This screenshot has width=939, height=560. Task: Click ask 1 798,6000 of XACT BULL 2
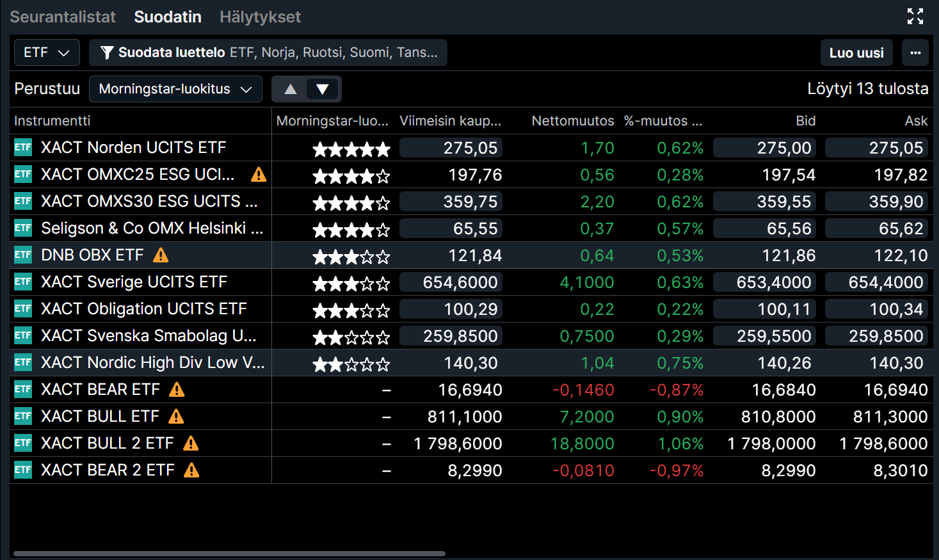pyautogui.click(x=883, y=444)
